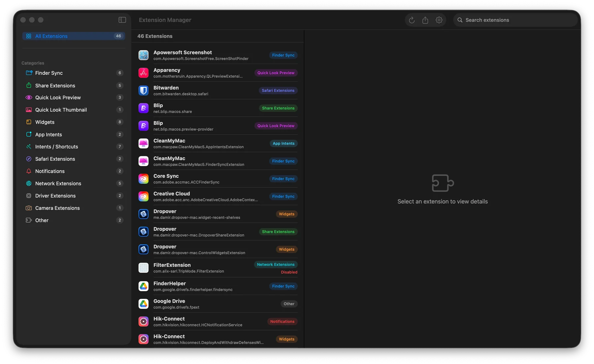Select Blip net.blip.macos.share extension

pyautogui.click(x=218, y=108)
